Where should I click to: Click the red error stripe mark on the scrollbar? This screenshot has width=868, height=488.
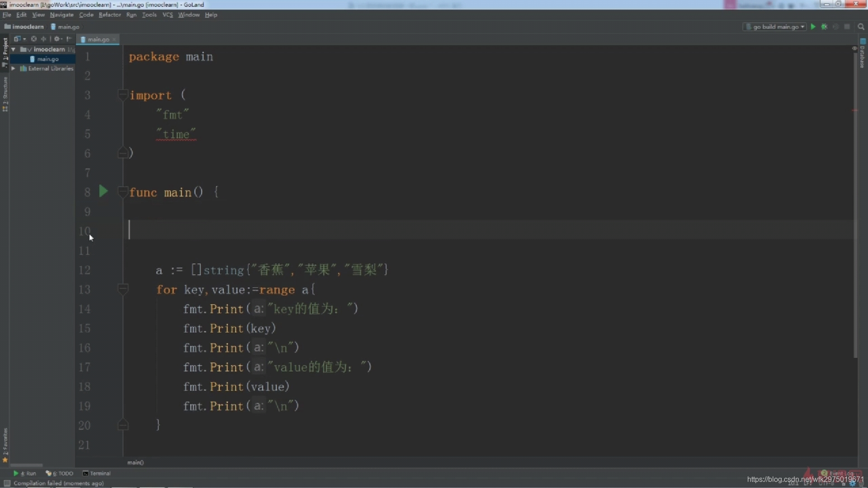point(854,110)
